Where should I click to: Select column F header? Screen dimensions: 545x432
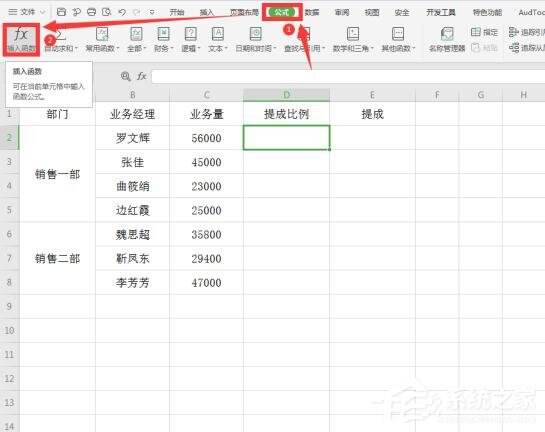[x=437, y=95]
